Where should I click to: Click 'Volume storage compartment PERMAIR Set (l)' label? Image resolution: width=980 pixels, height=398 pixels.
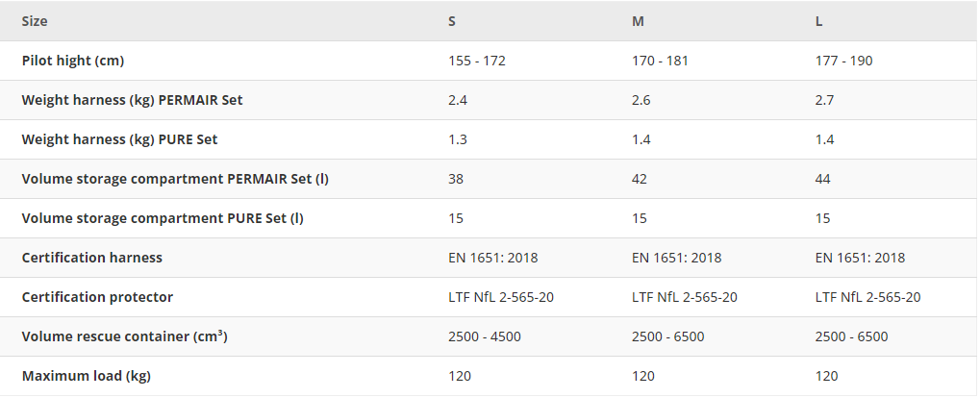pyautogui.click(x=168, y=179)
